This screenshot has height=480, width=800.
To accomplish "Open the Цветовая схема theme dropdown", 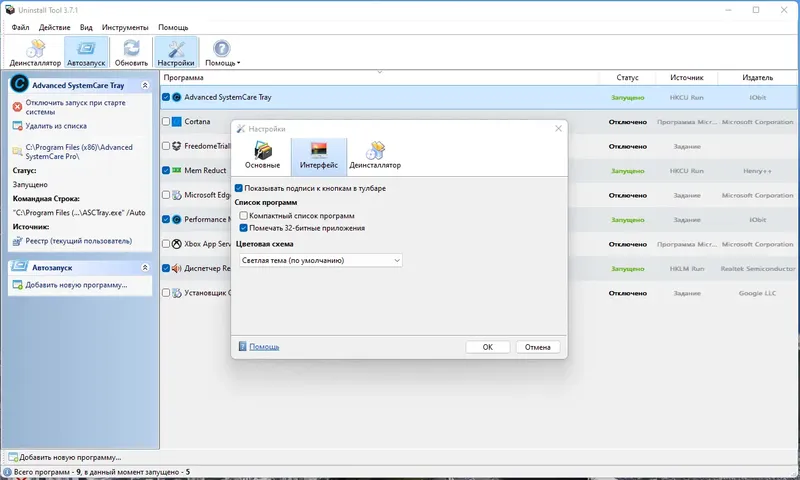I will (x=320, y=260).
